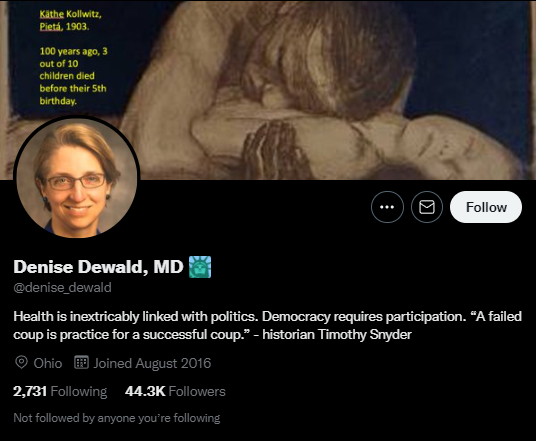This screenshot has height=441, width=536.
Task: Click the Statue of Liberty emoji badge
Action: point(200,267)
